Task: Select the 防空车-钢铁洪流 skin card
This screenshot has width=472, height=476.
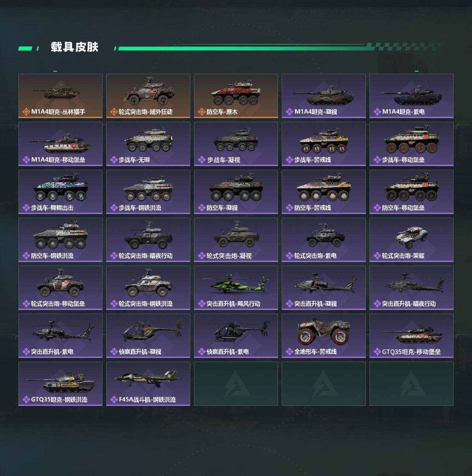Action: (x=60, y=240)
